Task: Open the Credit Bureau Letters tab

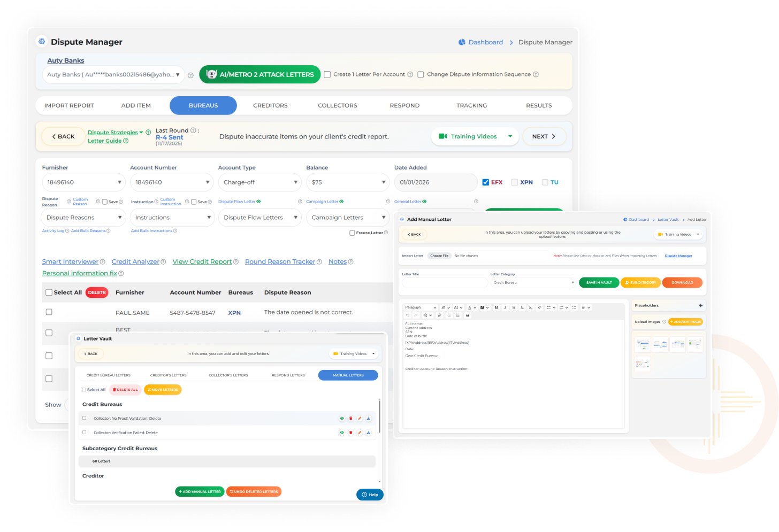Action: pos(108,375)
